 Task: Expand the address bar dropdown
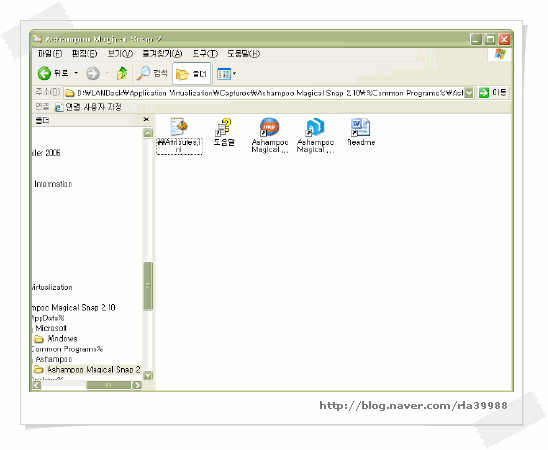469,93
